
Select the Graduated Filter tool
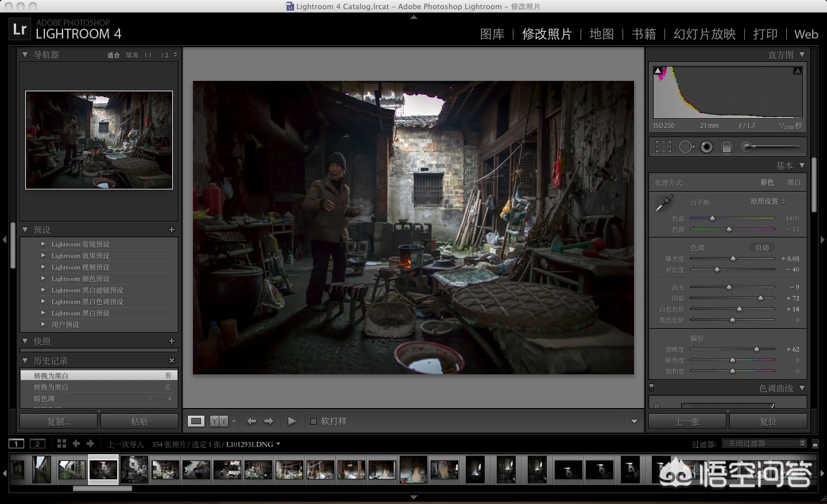(x=726, y=147)
